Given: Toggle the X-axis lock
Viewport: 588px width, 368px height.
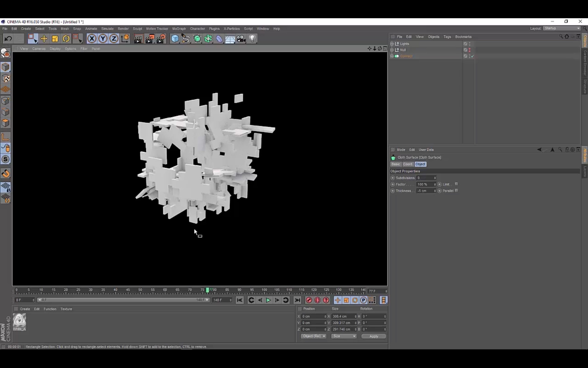Looking at the screenshot, I should pyautogui.click(x=92, y=39).
